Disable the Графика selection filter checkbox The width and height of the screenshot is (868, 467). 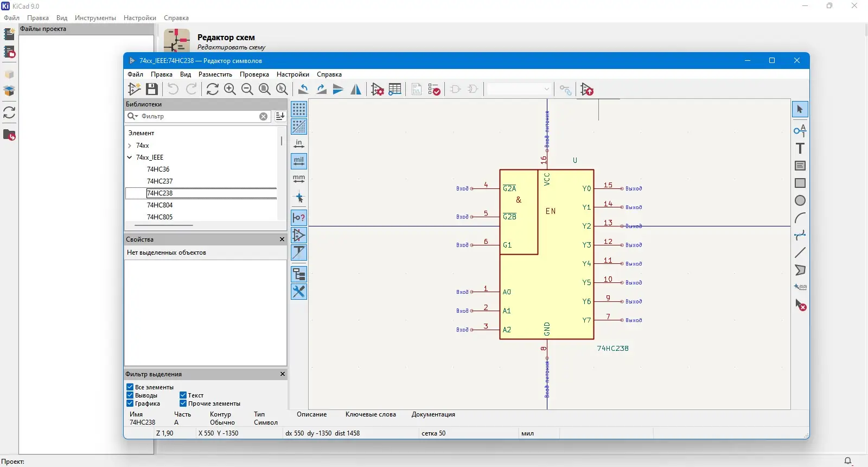point(130,403)
